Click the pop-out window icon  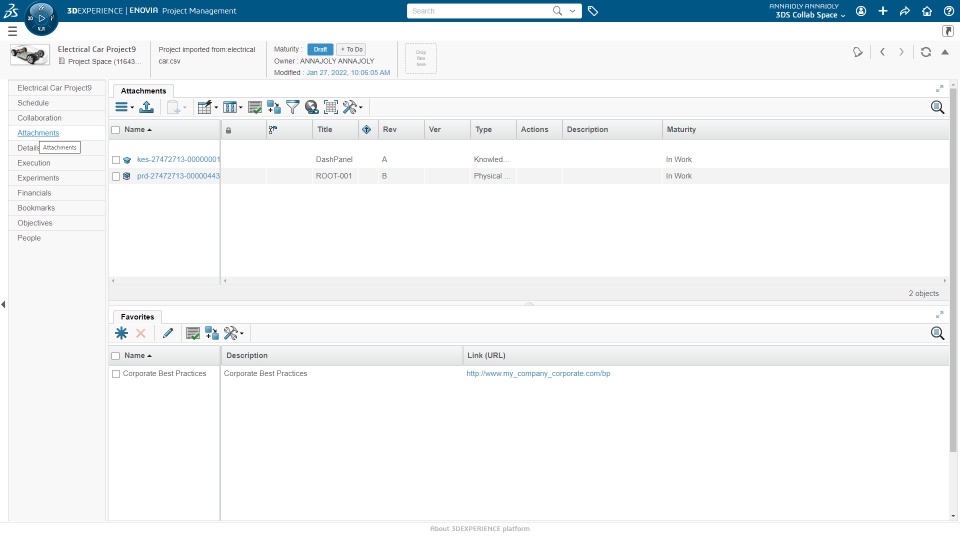click(948, 31)
